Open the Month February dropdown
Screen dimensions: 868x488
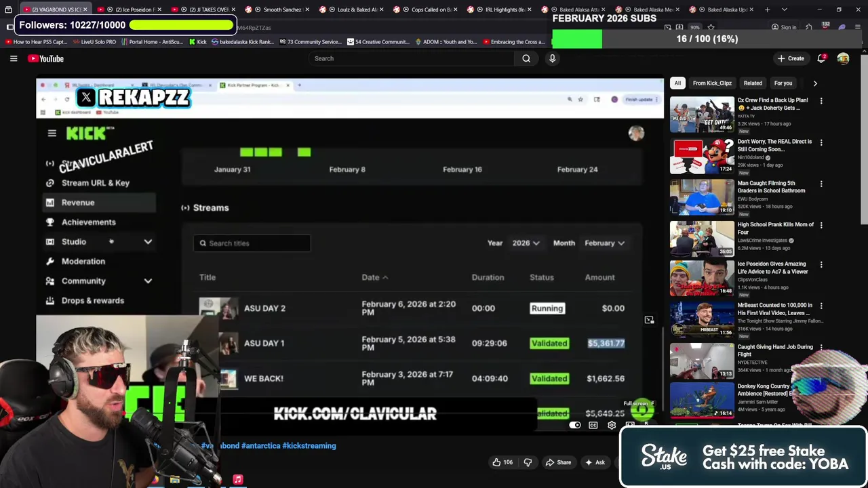tap(604, 243)
